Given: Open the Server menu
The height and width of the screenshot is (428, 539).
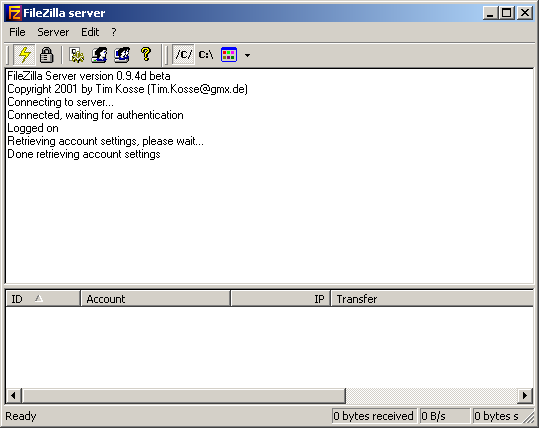Looking at the screenshot, I should pyautogui.click(x=53, y=32).
